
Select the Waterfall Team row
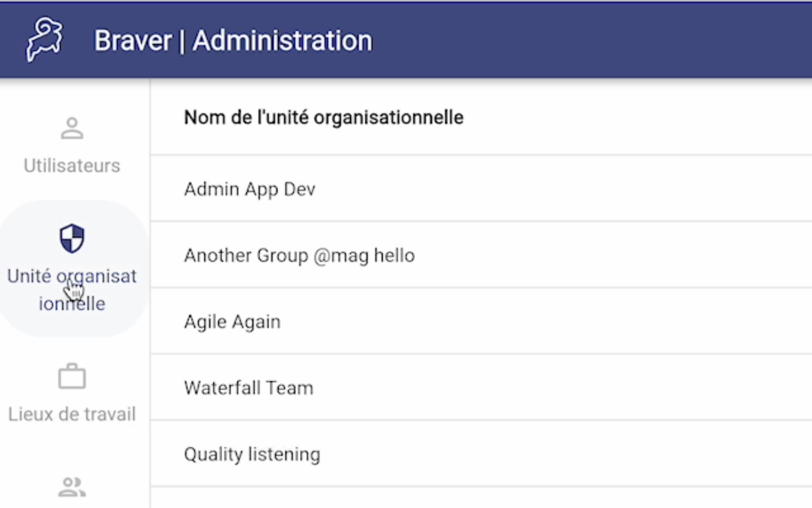[x=481, y=388]
